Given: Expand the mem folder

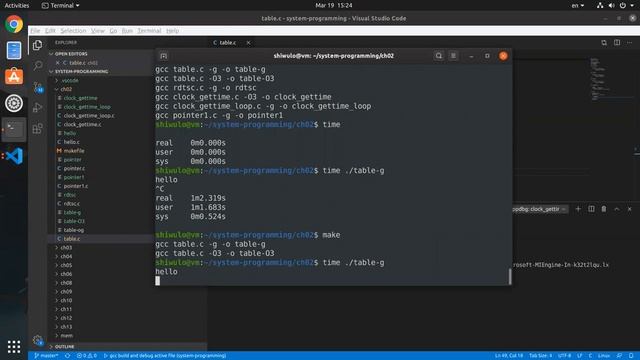Looking at the screenshot, I should click(64, 336).
